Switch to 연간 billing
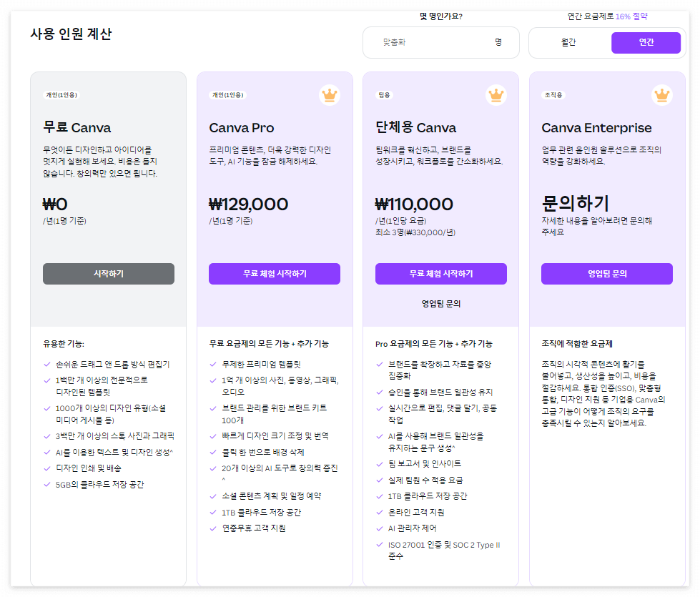 click(x=646, y=42)
